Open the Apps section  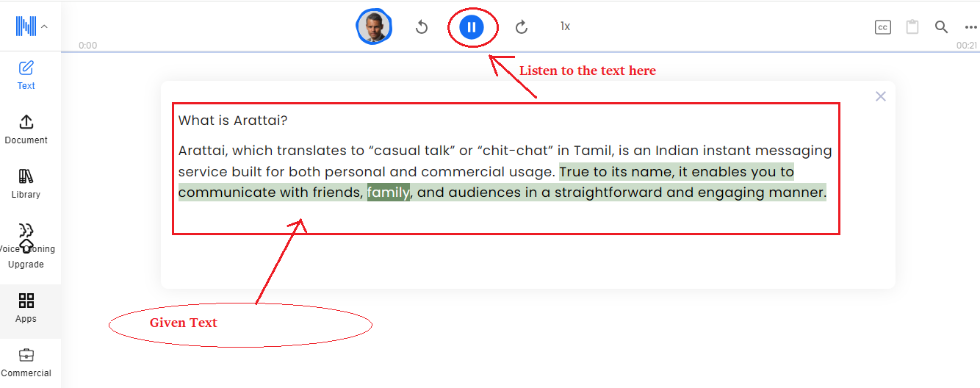(26, 308)
